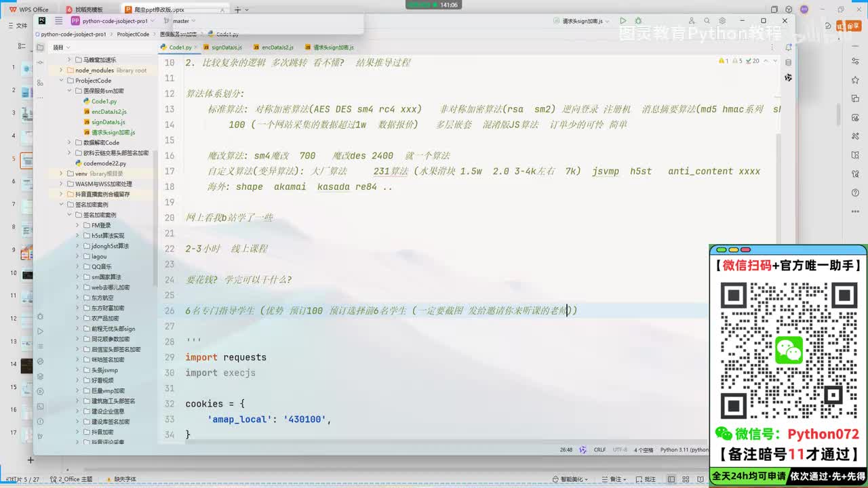Viewport: 868px width, 488px height.
Task: Jump to next highlighted error arrow
Action: 774,61
